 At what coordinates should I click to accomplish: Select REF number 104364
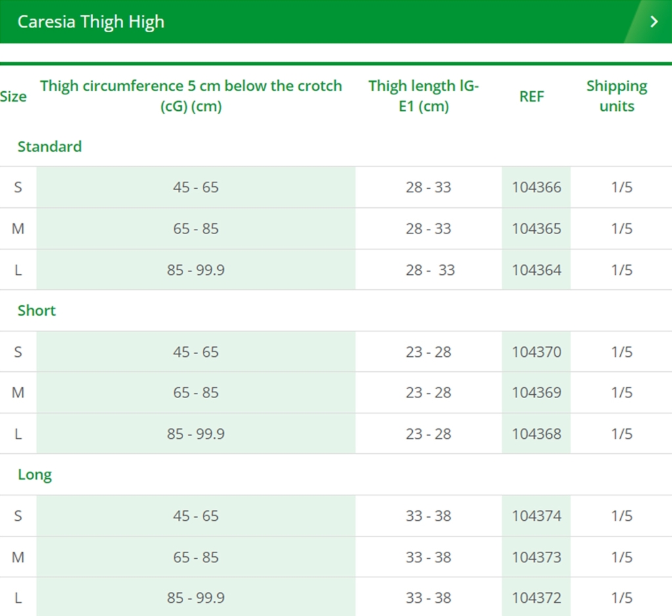pyautogui.click(x=537, y=270)
